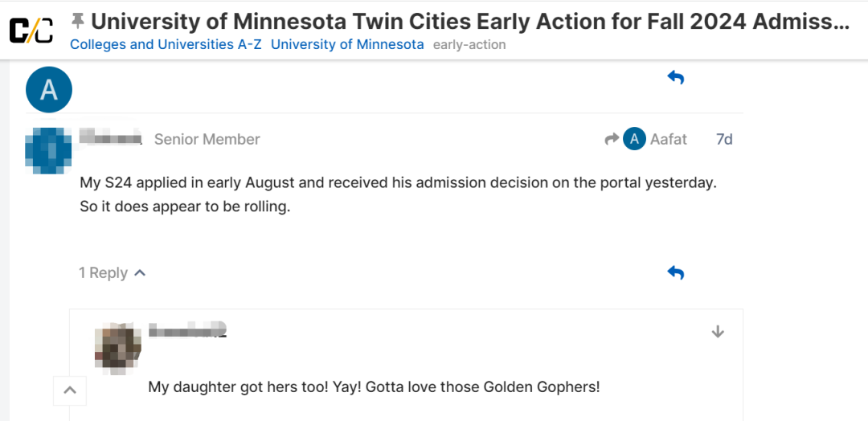This screenshot has height=421, width=868.
Task: Select the early-action tag
Action: (469, 45)
